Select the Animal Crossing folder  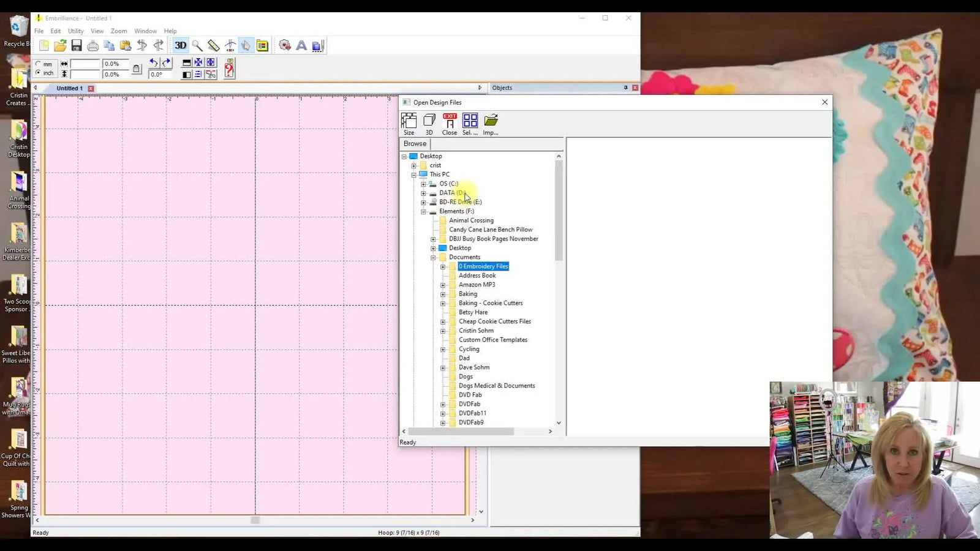pyautogui.click(x=471, y=220)
